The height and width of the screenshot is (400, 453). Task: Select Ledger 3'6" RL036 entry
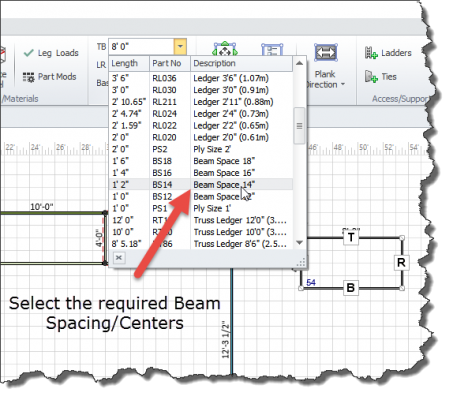tap(201, 78)
